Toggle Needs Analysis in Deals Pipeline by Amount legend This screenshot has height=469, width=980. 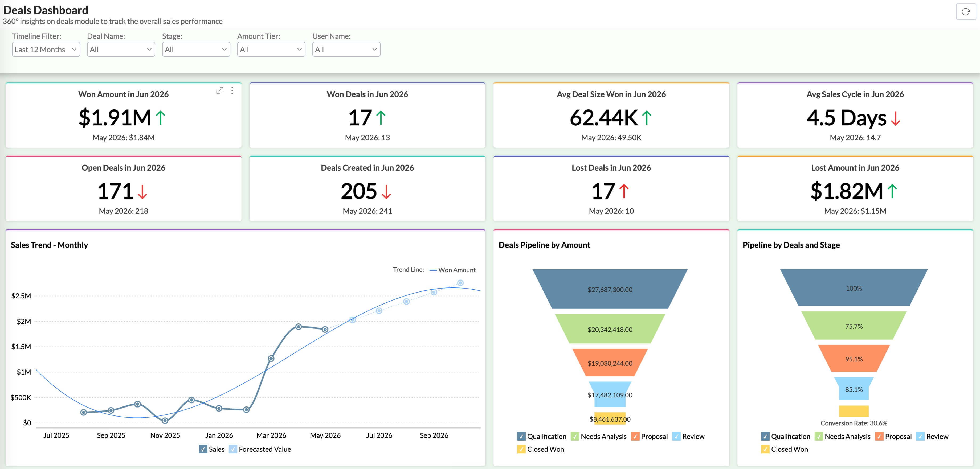point(575,436)
